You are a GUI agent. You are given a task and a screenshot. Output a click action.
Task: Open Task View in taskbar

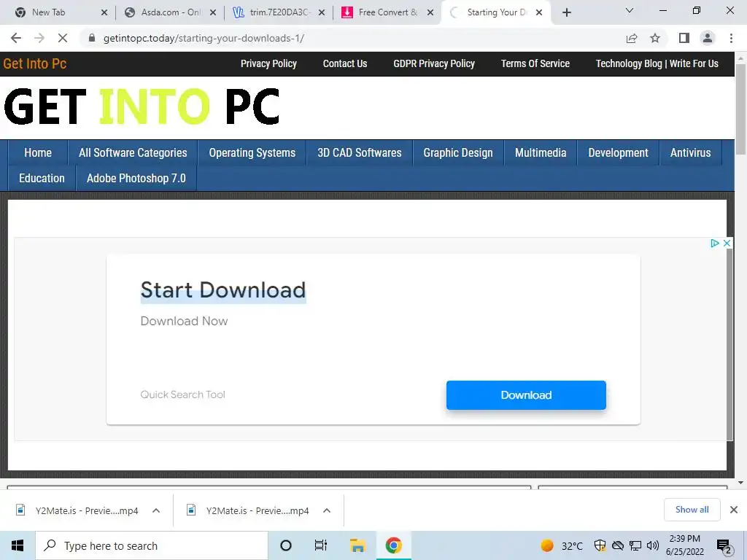pyautogui.click(x=321, y=545)
